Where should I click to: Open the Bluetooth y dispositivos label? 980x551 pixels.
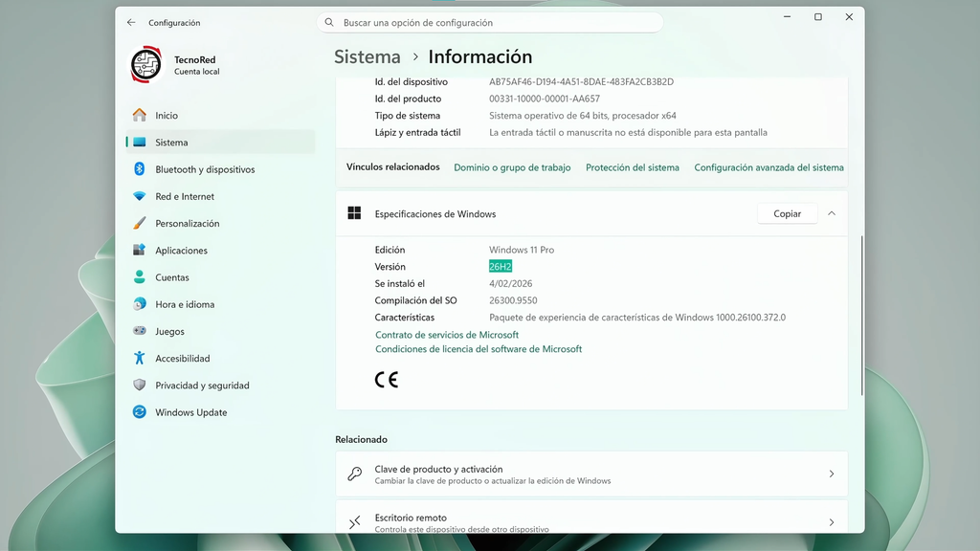pos(205,169)
